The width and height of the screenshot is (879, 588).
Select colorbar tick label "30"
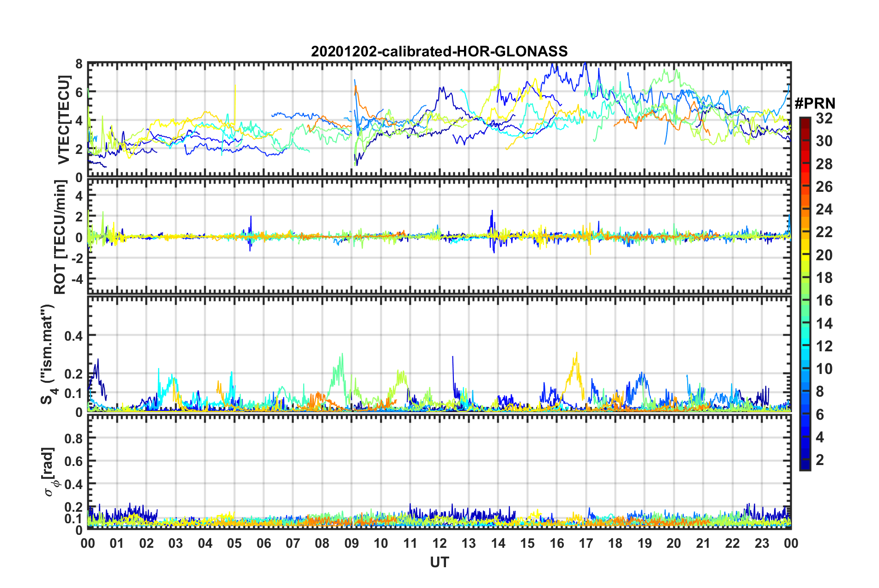824,141
